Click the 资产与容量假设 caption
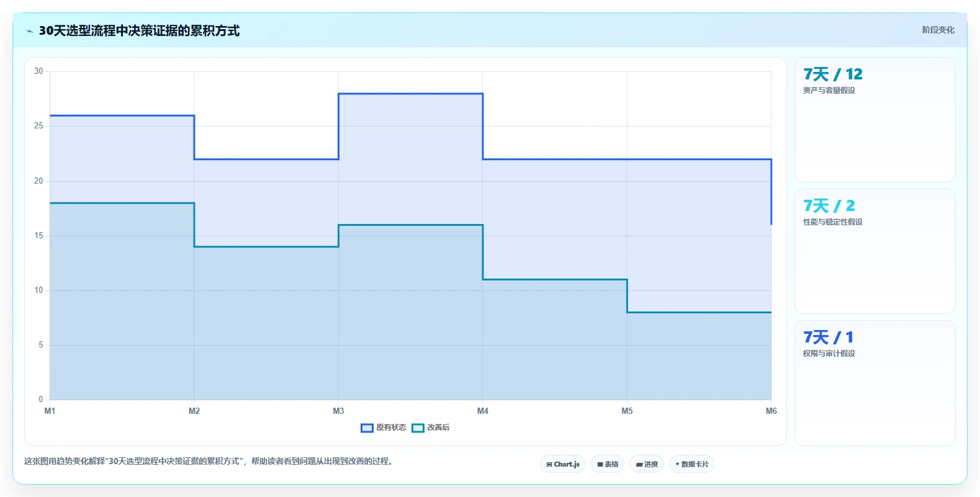Screen dimensions: 980x497 coord(829,91)
